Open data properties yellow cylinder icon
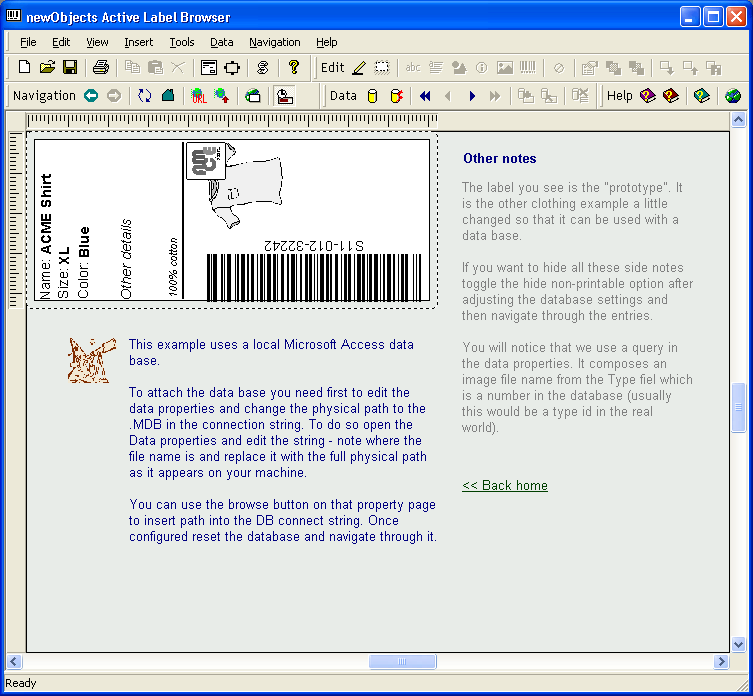 click(x=372, y=96)
